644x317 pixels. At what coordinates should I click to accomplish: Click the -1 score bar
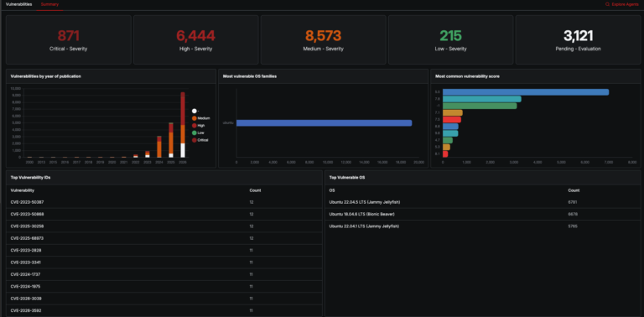point(480,106)
